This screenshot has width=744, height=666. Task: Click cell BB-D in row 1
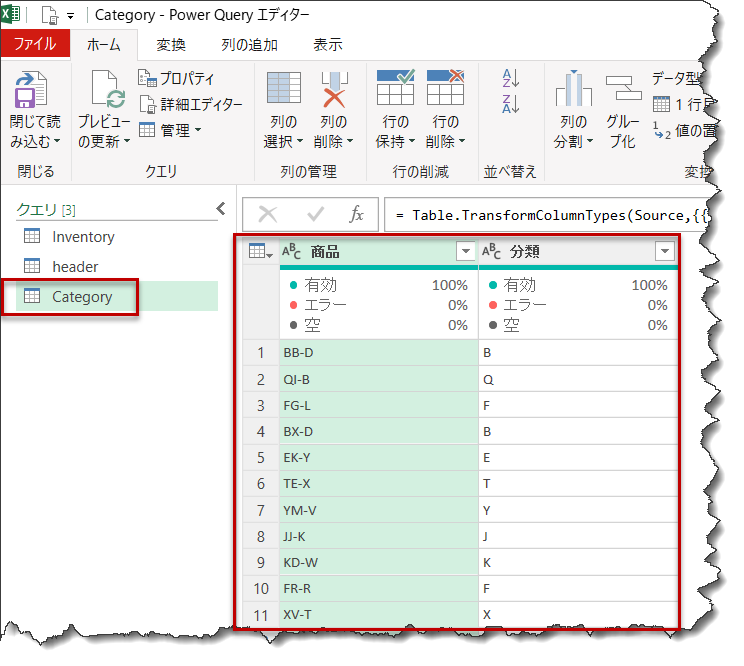click(379, 352)
